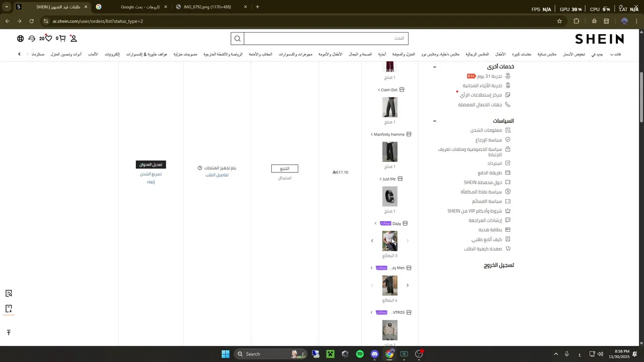Screen dimensions: 644x362
Task: Open the فئات categories dropdown
Action: pyautogui.click(x=615, y=54)
